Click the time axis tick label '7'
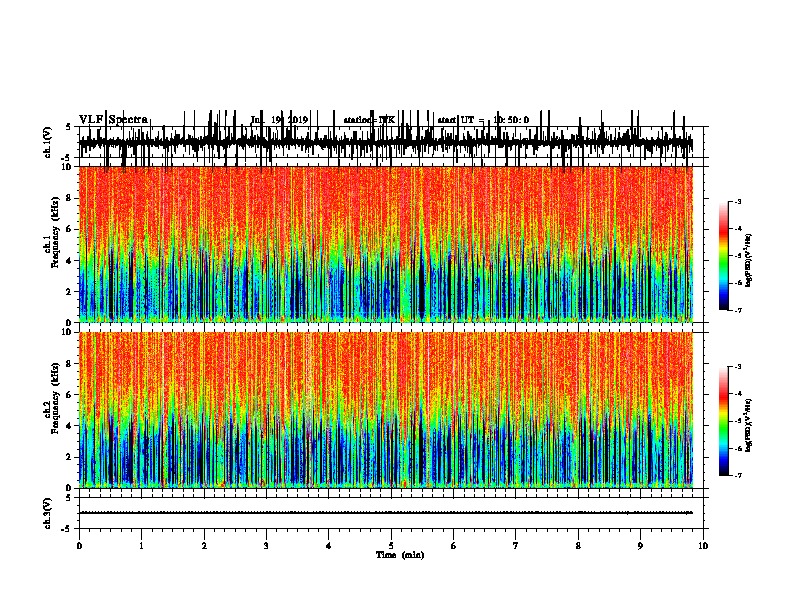The image size is (792, 612). click(x=516, y=546)
